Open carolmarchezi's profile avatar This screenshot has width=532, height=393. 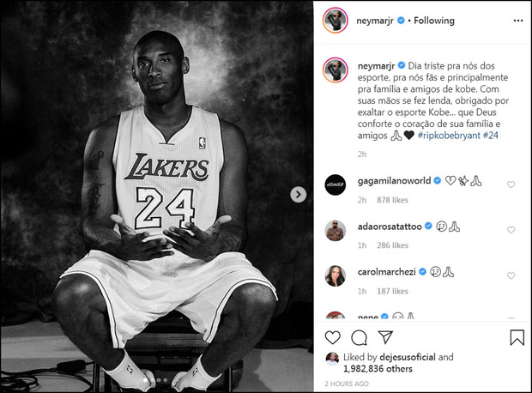[335, 275]
